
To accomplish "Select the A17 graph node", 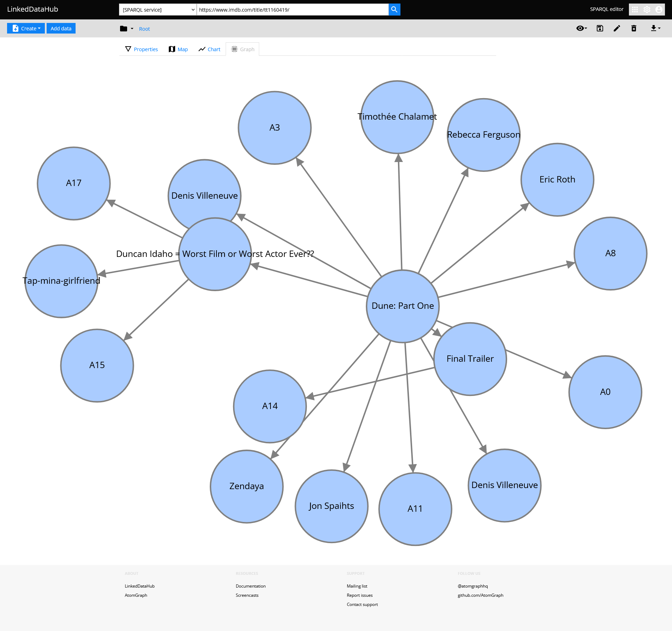I will point(74,183).
